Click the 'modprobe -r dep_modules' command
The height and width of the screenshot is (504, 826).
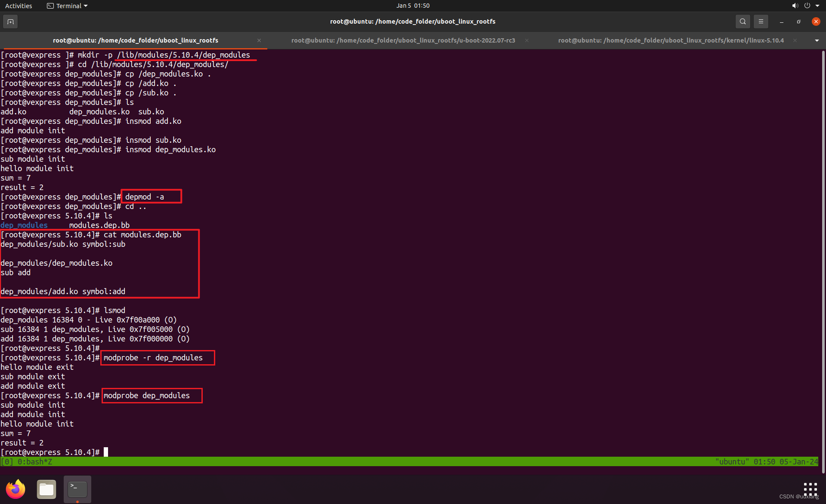[x=153, y=358]
